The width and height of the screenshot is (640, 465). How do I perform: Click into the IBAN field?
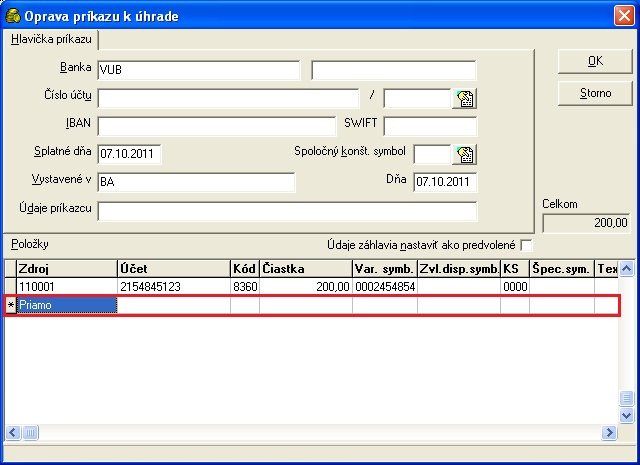tap(216, 126)
